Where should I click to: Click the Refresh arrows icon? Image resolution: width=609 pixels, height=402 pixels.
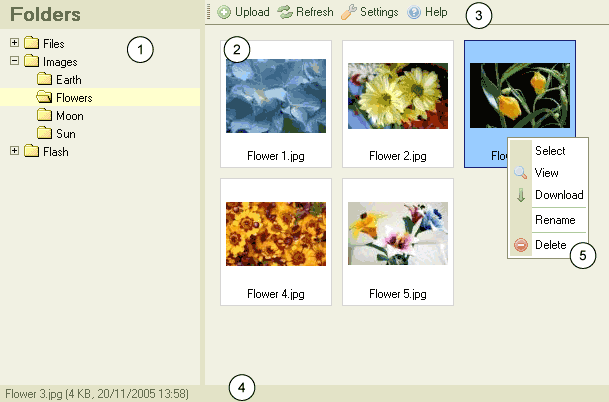click(x=285, y=13)
